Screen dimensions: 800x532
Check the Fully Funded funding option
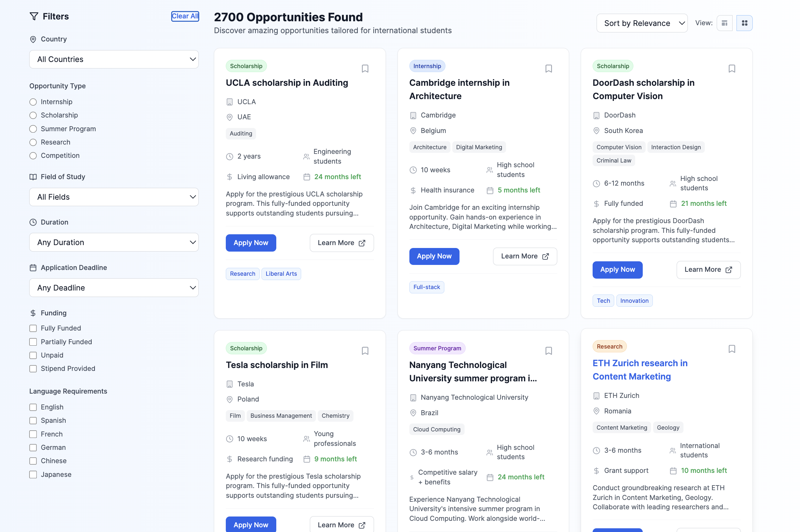pyautogui.click(x=33, y=328)
